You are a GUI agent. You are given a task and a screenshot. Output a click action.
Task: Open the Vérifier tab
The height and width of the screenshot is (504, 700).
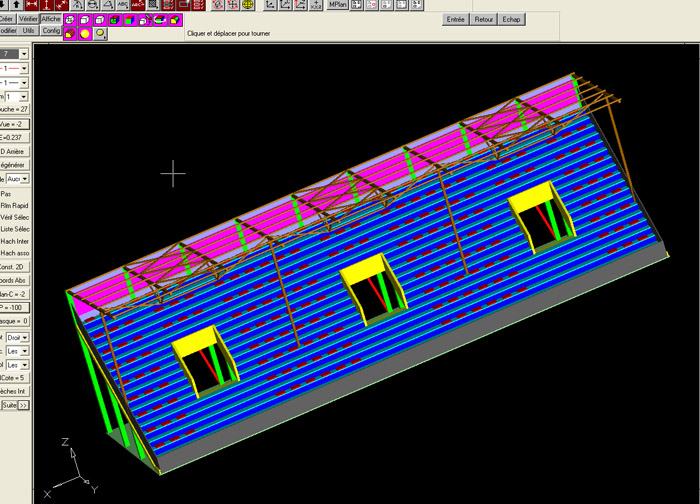coord(29,19)
